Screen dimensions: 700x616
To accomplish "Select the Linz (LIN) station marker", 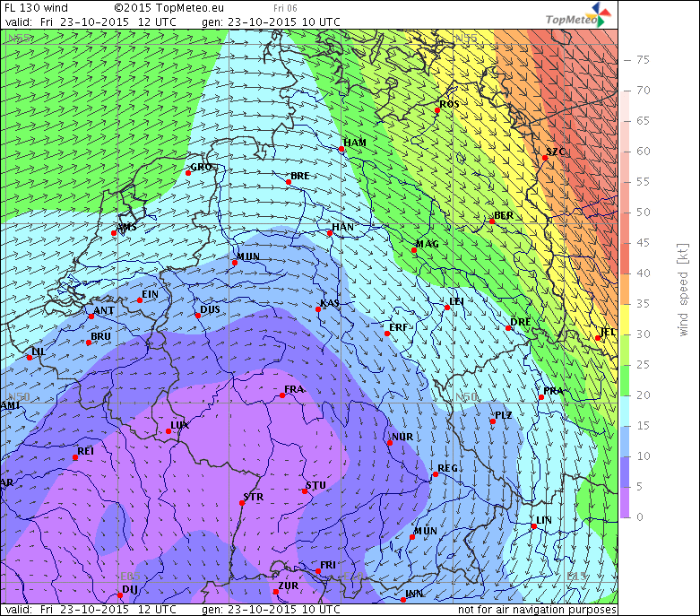I will pyautogui.click(x=534, y=526).
